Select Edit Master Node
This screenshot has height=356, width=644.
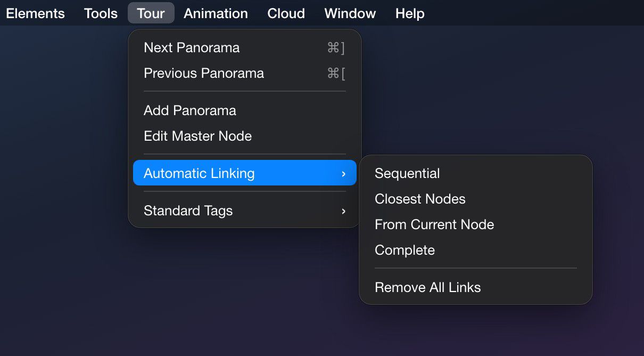(x=245, y=136)
